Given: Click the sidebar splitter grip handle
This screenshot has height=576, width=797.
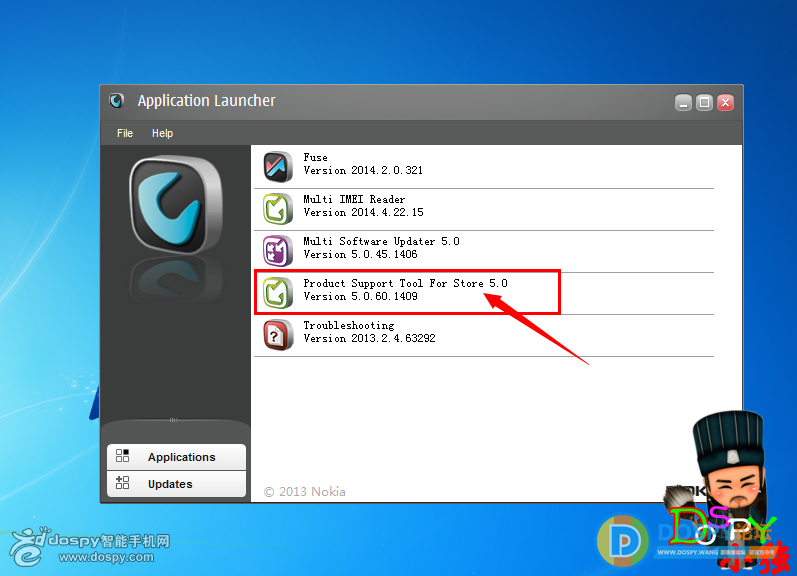Looking at the screenshot, I should pos(173,420).
